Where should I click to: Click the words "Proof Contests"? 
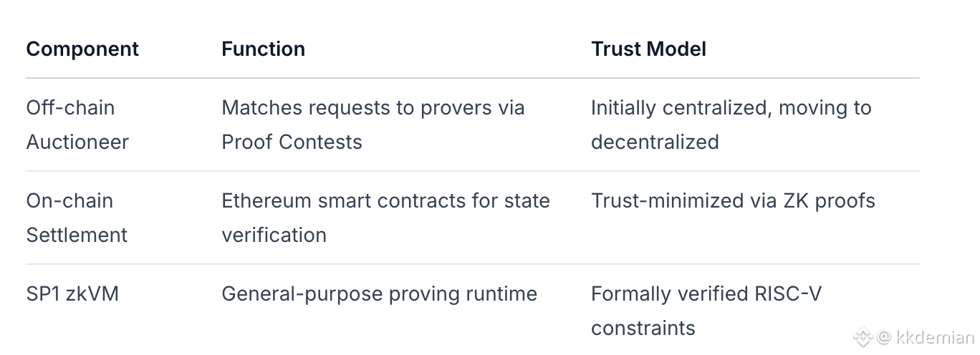point(292,142)
